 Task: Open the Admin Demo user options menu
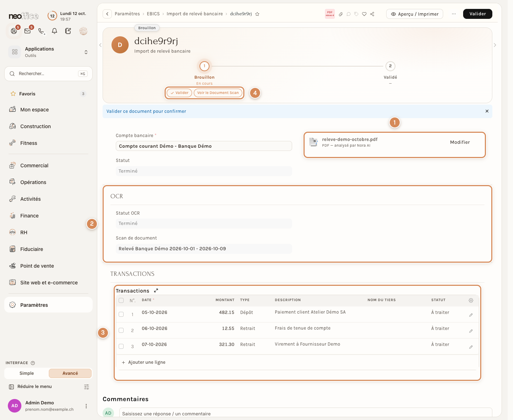(x=86, y=406)
